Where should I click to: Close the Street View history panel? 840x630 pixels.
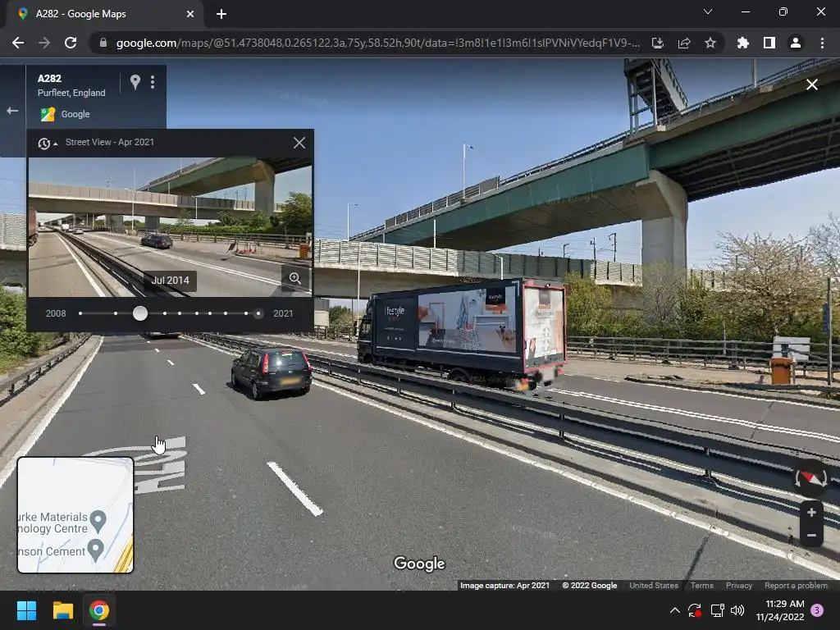tap(299, 143)
